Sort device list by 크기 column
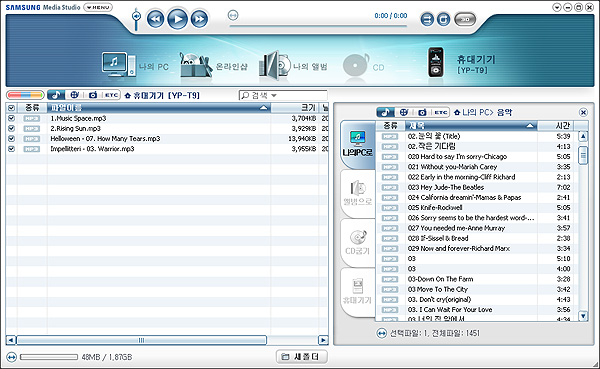This screenshot has width=600, height=369. click(x=295, y=108)
